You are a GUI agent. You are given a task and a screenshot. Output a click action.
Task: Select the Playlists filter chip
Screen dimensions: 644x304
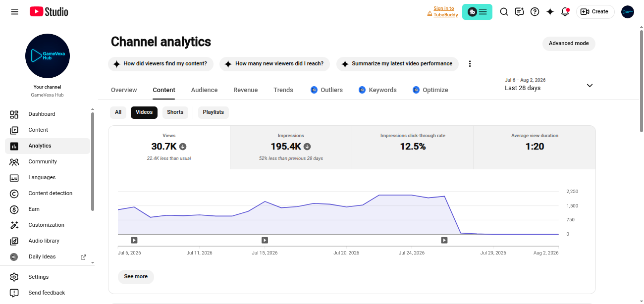pos(214,112)
